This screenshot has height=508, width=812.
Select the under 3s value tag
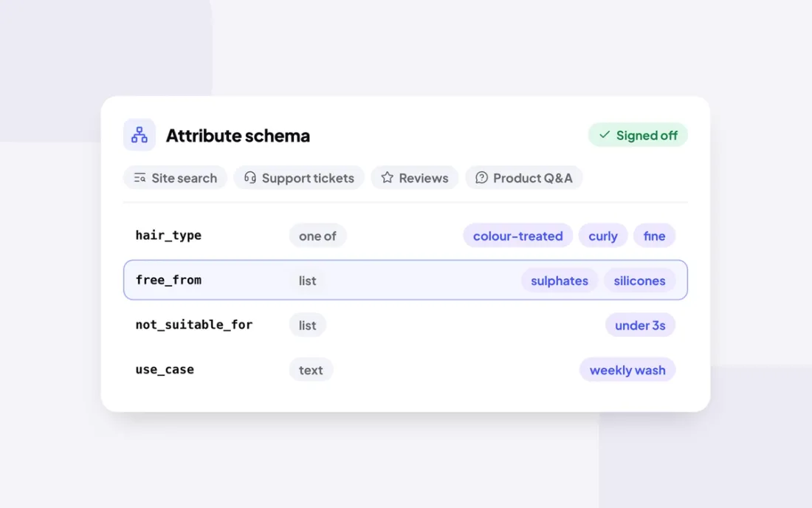(640, 325)
